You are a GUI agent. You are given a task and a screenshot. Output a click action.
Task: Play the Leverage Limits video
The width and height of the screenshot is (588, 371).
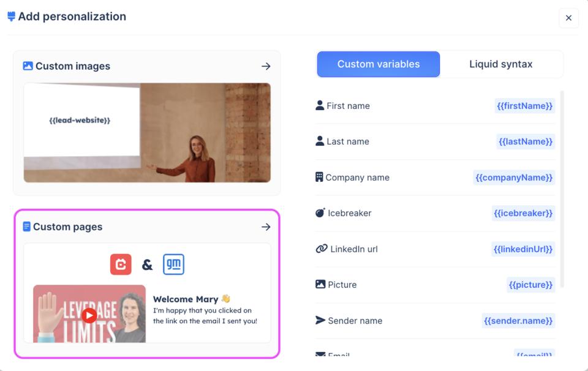pyautogui.click(x=89, y=315)
